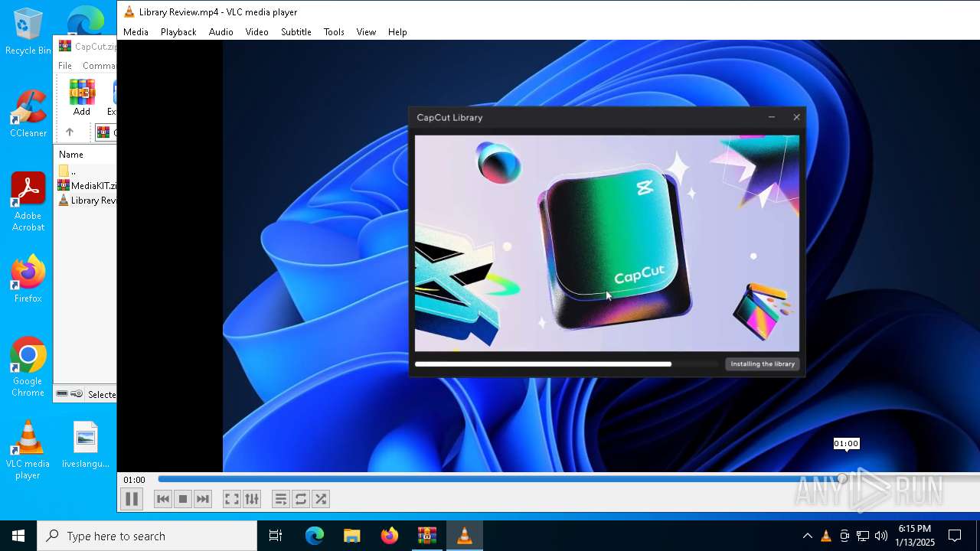Screen dimensions: 980x551
Task: Show hidden system tray icons
Action: click(807, 536)
